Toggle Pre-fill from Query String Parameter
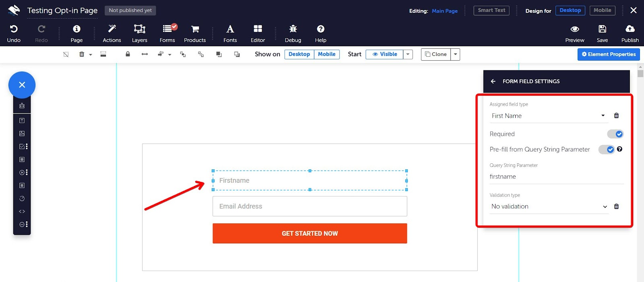The width and height of the screenshot is (644, 282). pyautogui.click(x=606, y=149)
